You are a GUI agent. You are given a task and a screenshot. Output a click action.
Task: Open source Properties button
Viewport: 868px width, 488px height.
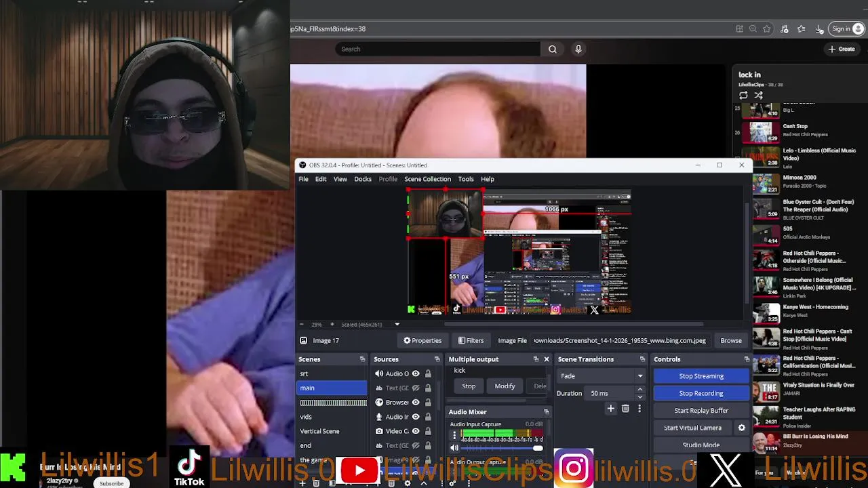[422, 341]
